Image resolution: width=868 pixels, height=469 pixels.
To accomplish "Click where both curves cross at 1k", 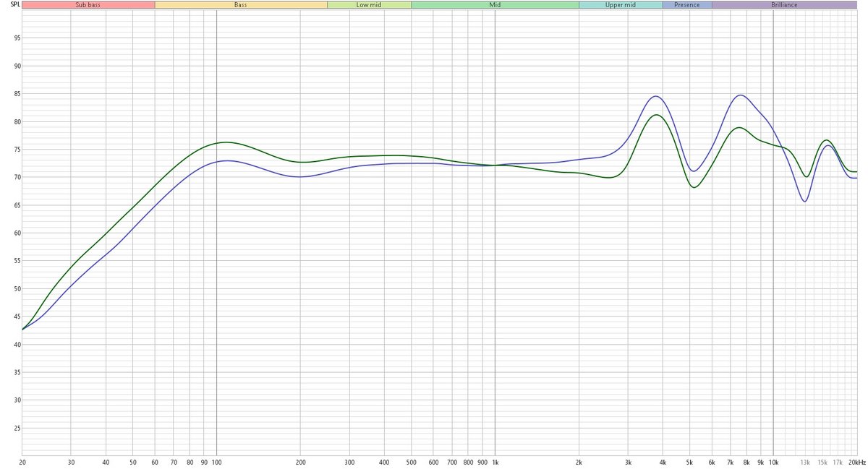I will point(495,165).
